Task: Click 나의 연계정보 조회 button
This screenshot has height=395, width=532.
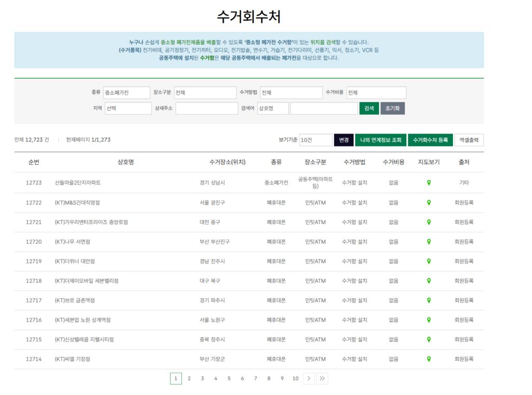Action: 381,140
